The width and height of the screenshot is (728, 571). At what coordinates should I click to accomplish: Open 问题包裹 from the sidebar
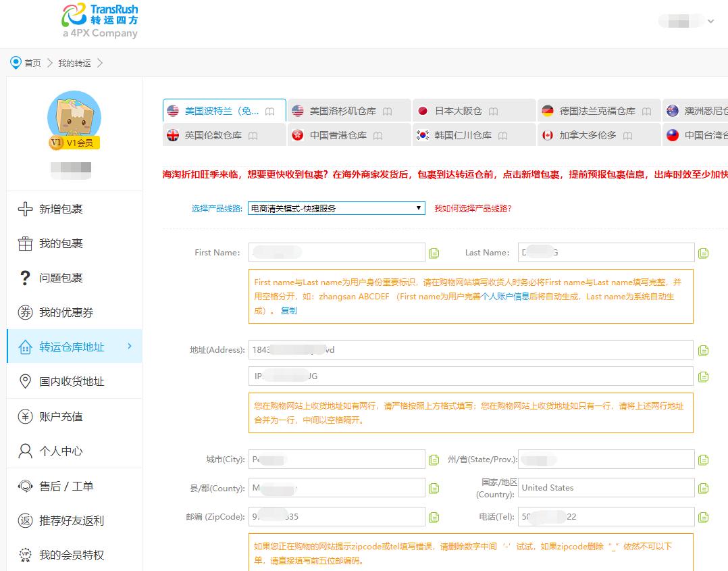point(60,278)
